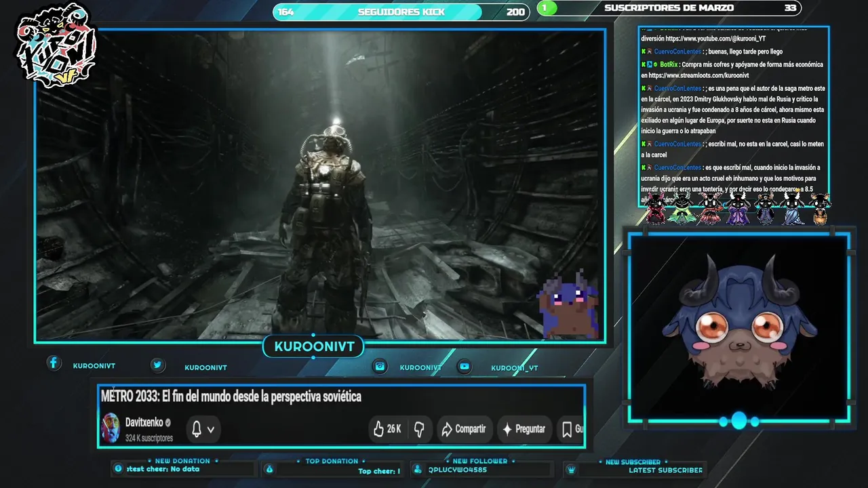Click the green-dress goat sprite under chat
The height and width of the screenshot is (488, 868).
(681, 208)
